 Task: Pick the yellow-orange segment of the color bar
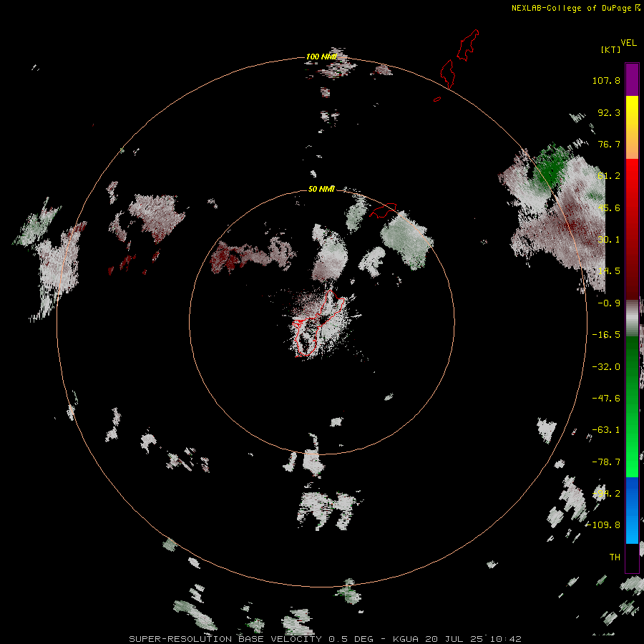[632, 127]
